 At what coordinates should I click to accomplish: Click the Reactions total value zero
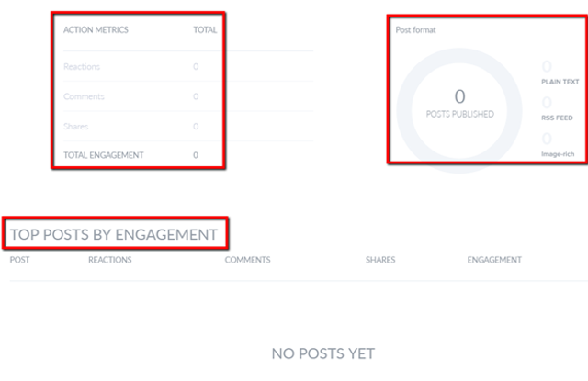(x=196, y=67)
